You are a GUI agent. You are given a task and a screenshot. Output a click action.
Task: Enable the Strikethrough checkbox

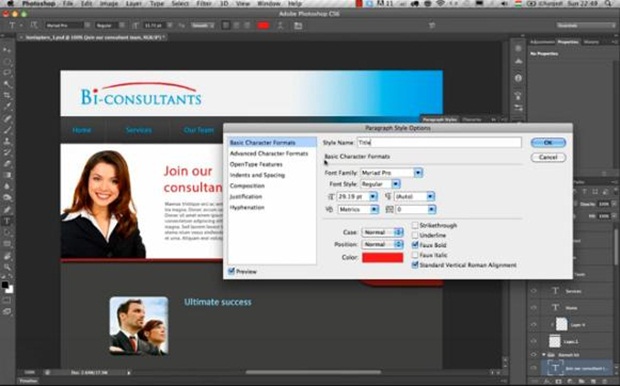[x=415, y=225]
